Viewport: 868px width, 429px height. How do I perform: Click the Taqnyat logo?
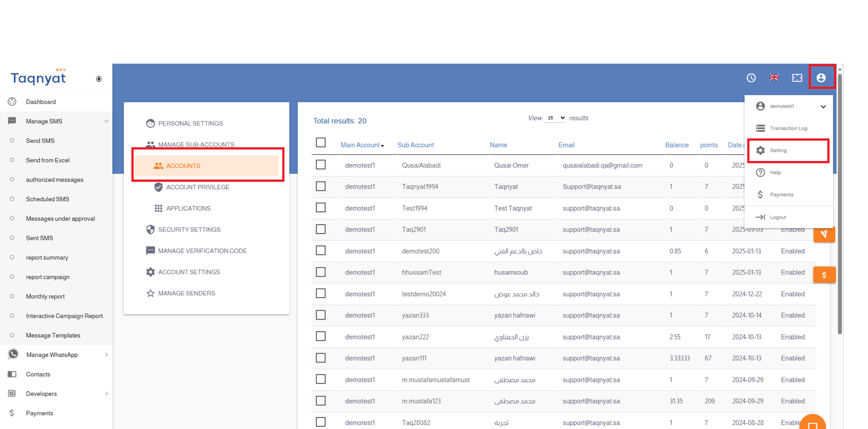pyautogui.click(x=38, y=77)
